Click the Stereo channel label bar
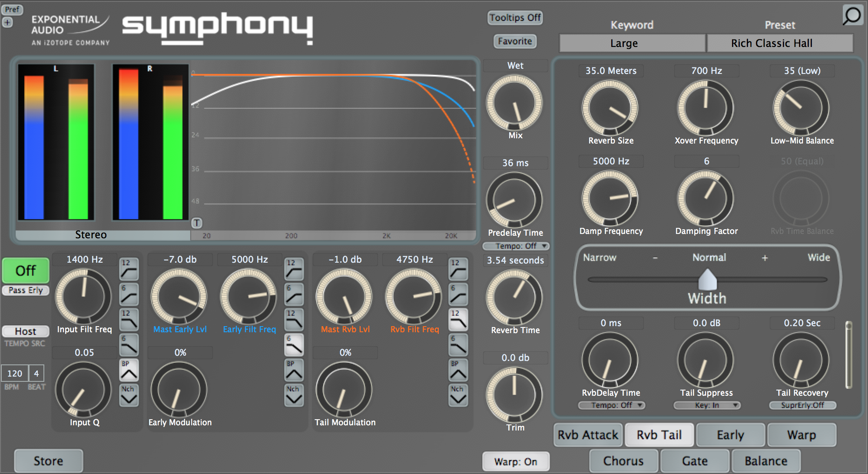Viewport: 868px width, 474px height. coord(103,235)
